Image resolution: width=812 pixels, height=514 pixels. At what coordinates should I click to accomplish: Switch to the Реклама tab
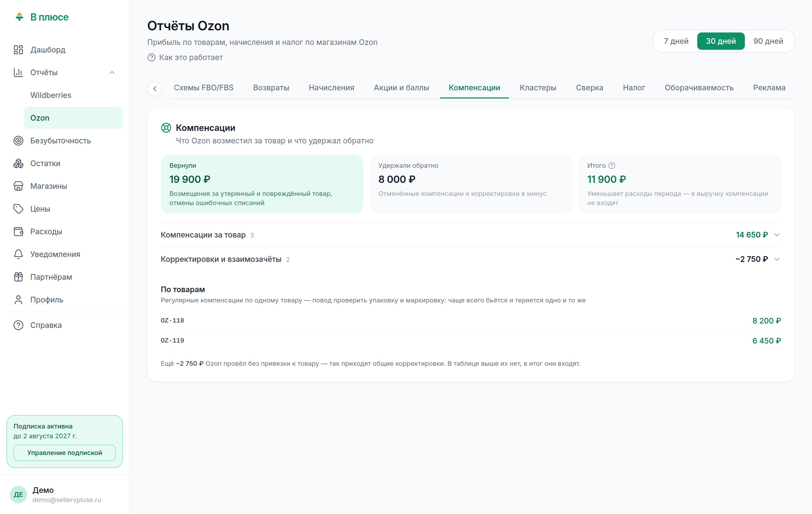tap(769, 88)
